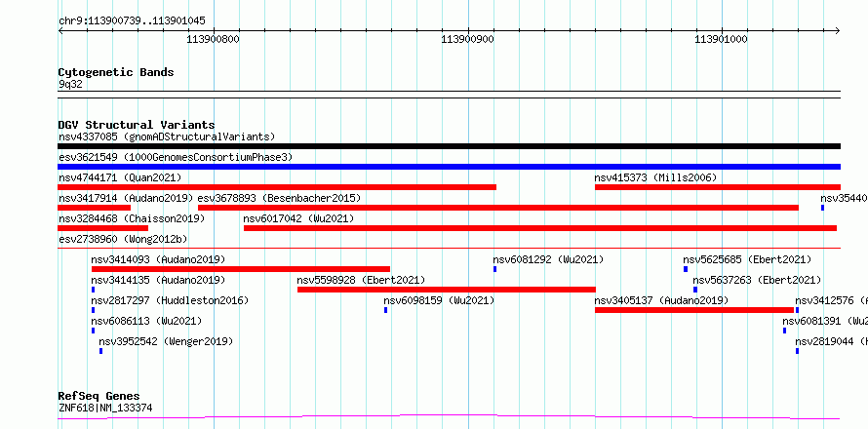The width and height of the screenshot is (868, 429).
Task: Select the red bar under nsv5598928
Action: (x=446, y=290)
